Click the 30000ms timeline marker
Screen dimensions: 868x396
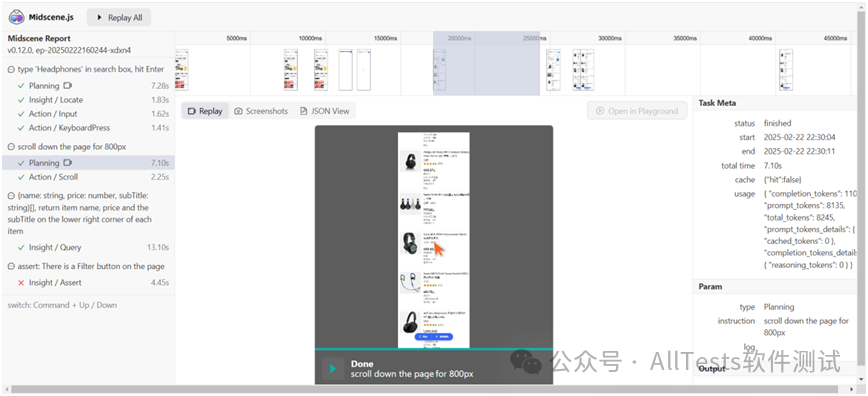click(610, 38)
